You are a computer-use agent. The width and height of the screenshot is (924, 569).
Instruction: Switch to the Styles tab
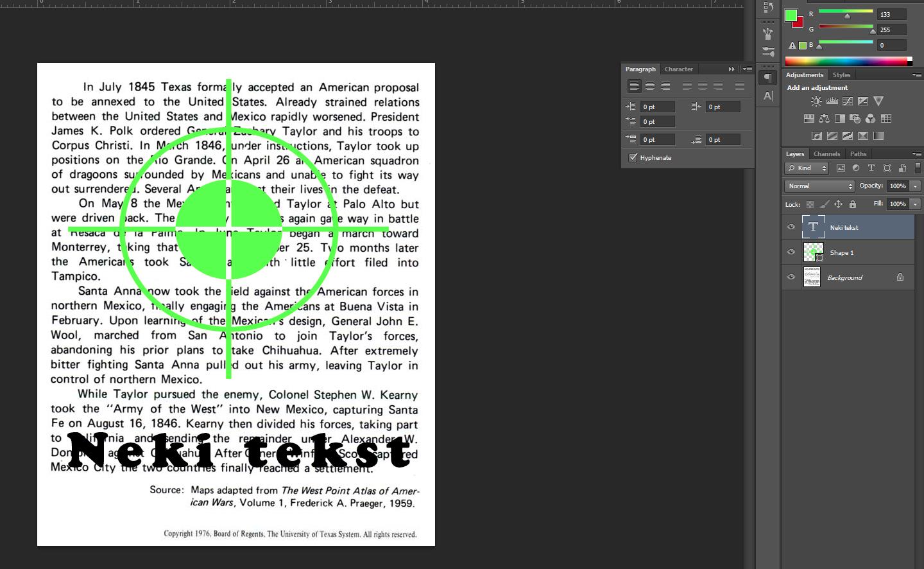point(841,75)
